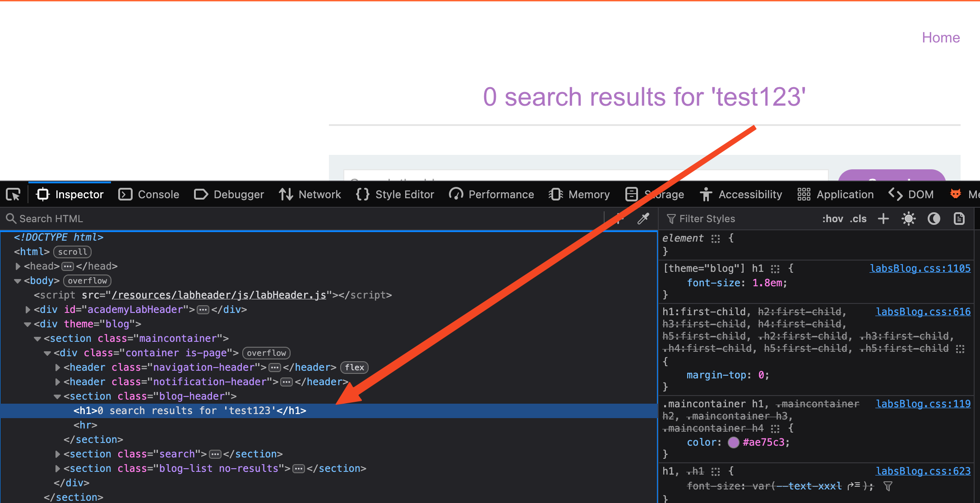980x503 pixels.
Task: Open the Style Editor panel
Action: pyautogui.click(x=395, y=195)
